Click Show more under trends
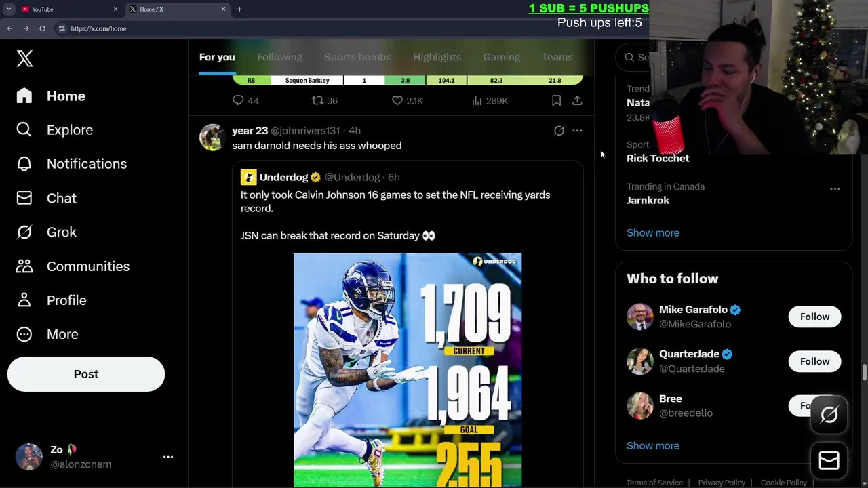This screenshot has height=488, width=868. pos(652,232)
